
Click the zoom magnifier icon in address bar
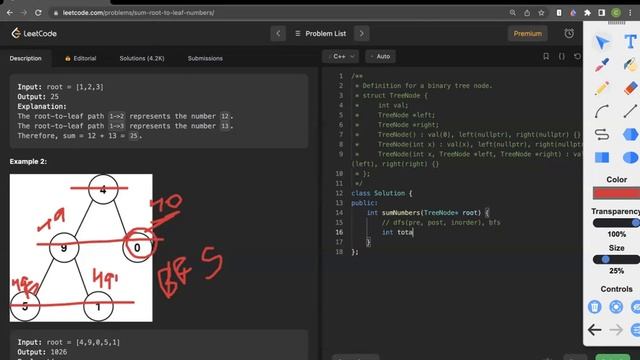pos(513,13)
